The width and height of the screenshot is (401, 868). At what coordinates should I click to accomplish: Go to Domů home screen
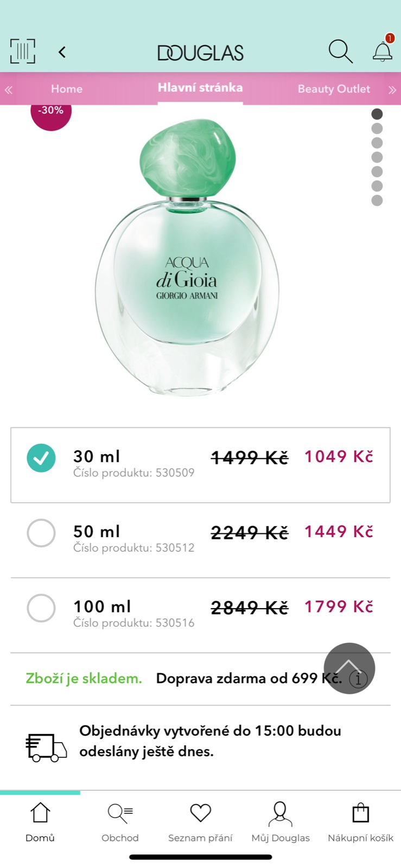40,822
